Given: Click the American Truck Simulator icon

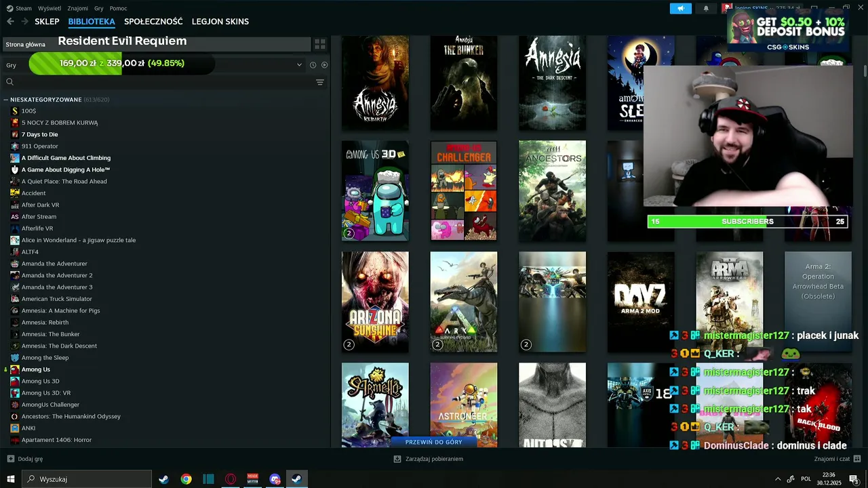Looking at the screenshot, I should point(15,299).
